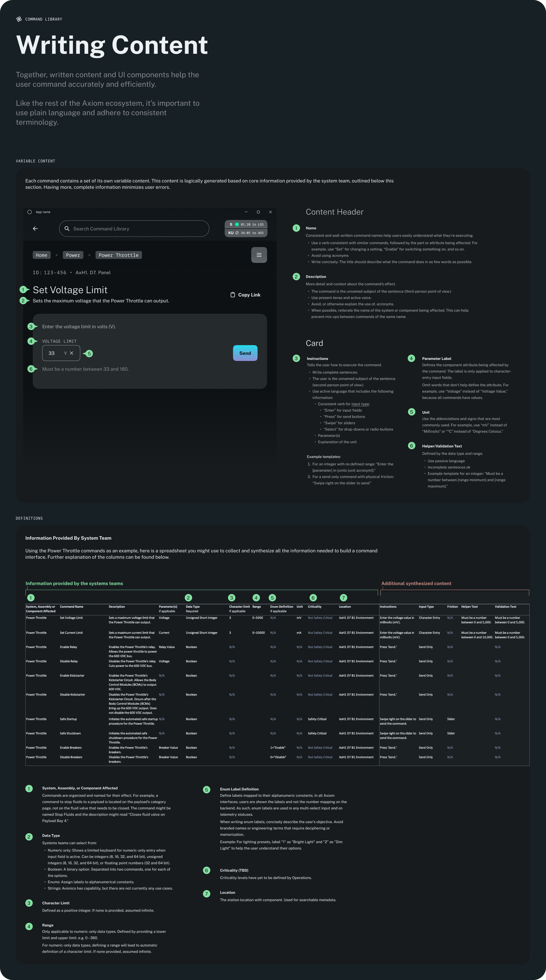The image size is (546, 980).
Task: Maximize the App name window
Action: pos(258,212)
